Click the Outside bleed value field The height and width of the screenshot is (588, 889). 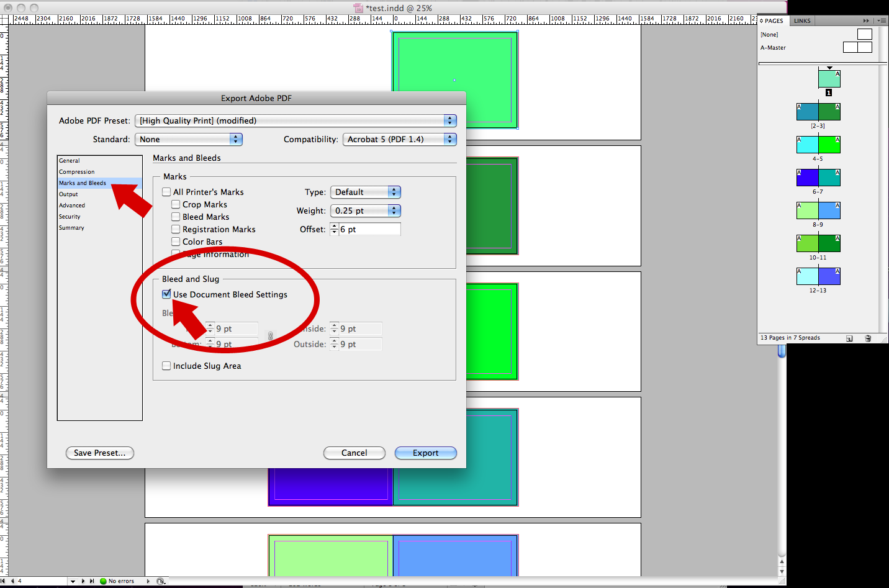tap(361, 344)
